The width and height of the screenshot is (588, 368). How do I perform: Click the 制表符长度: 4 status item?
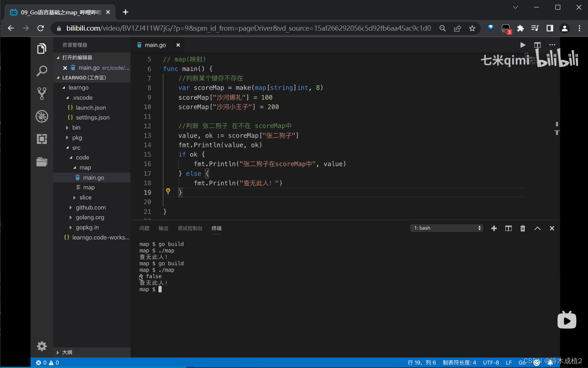tap(459, 363)
